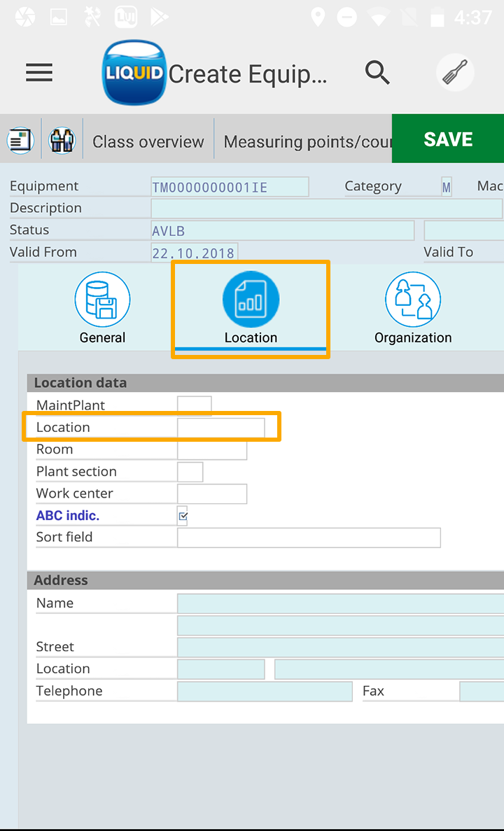The image size is (504, 831).
Task: Tap the binoculars people toolbar icon
Action: tap(62, 140)
